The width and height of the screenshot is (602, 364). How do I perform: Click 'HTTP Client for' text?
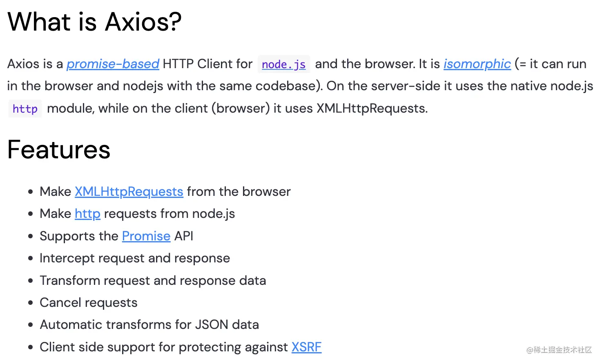207,64
